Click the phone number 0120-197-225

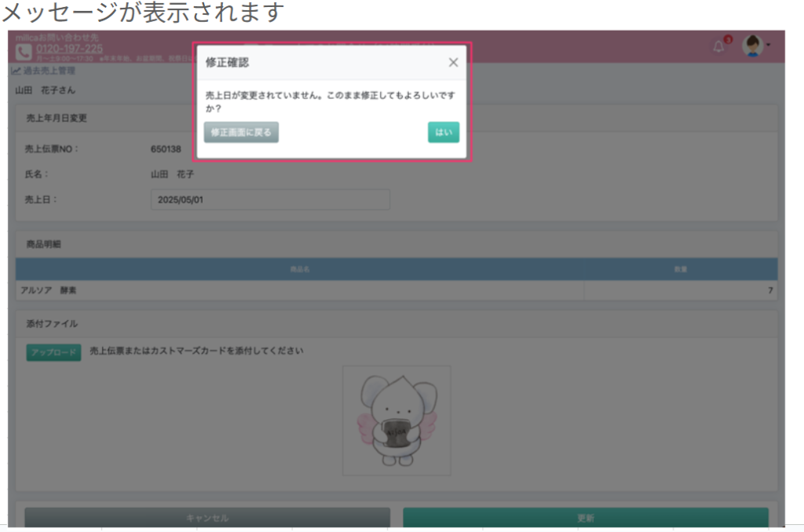(x=71, y=49)
